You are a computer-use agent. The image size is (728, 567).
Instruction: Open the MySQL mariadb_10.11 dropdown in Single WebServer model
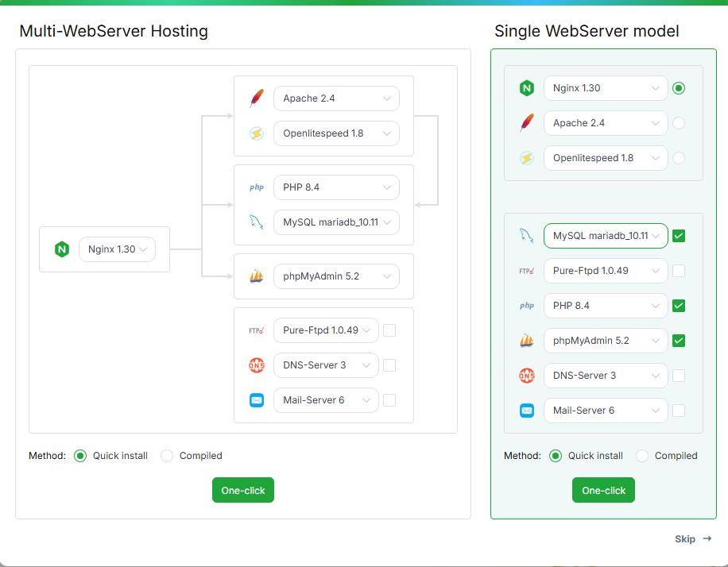click(x=606, y=236)
